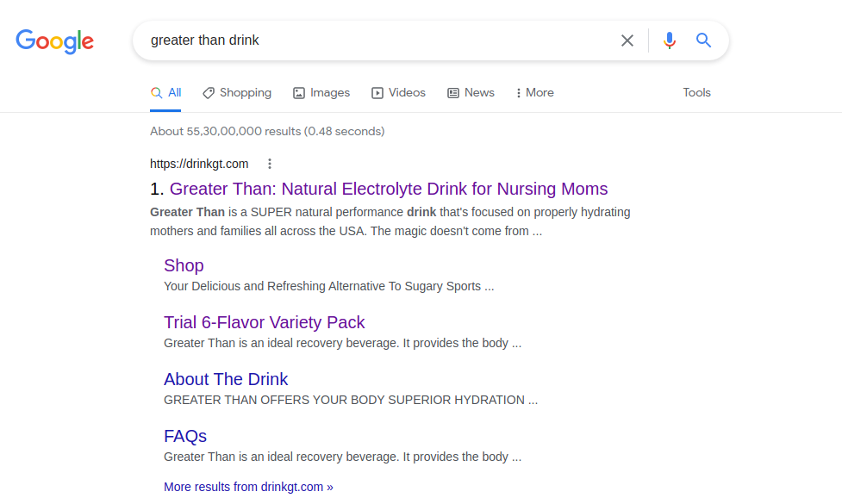Select the All results tab
842x504 pixels.
[x=166, y=93]
